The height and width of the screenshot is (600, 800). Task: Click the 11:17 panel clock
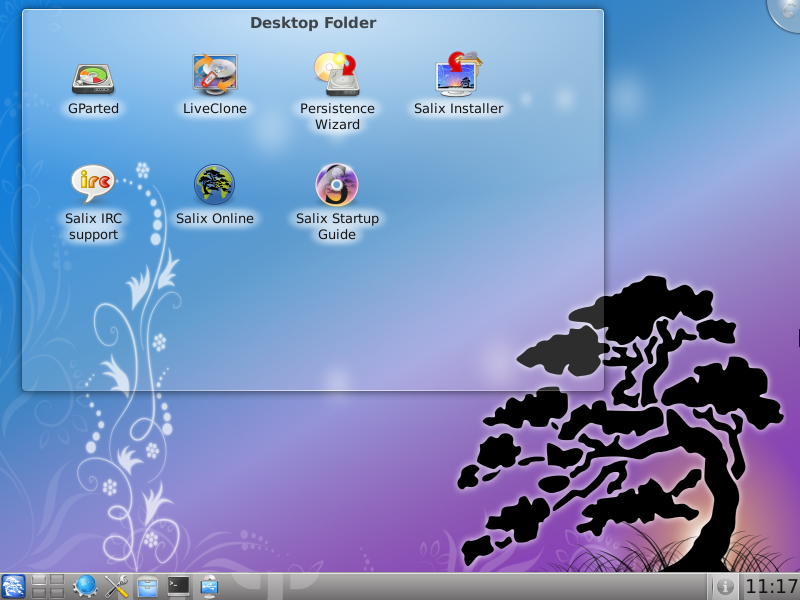point(771,587)
